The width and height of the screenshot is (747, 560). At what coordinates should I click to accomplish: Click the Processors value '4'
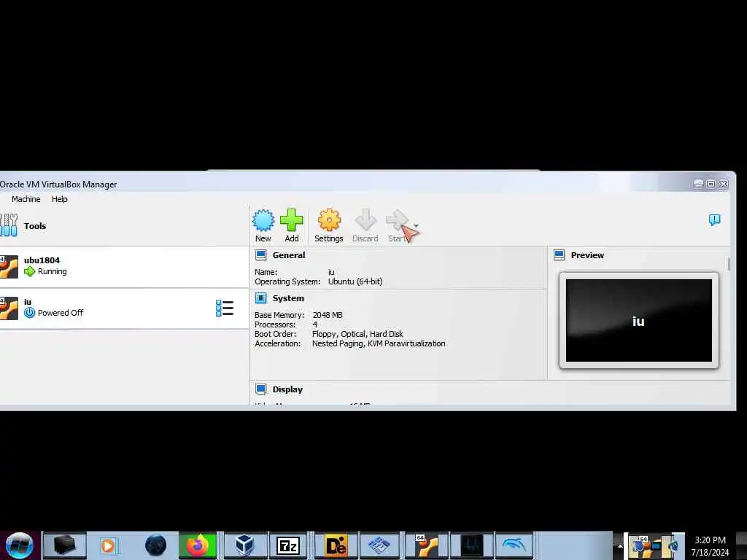click(x=315, y=324)
